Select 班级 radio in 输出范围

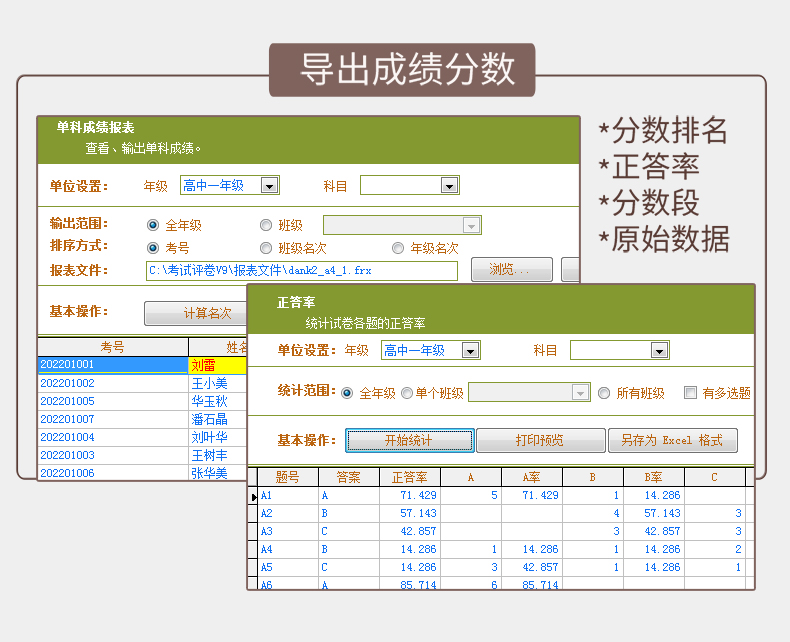[266, 225]
